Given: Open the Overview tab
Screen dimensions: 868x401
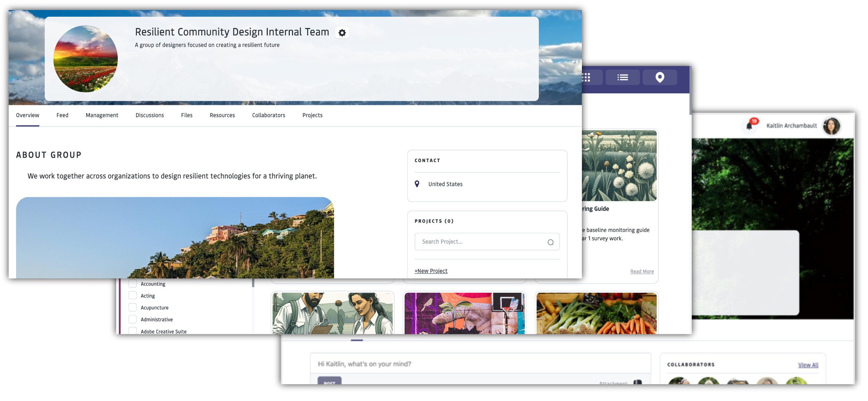Looking at the screenshot, I should click(28, 115).
